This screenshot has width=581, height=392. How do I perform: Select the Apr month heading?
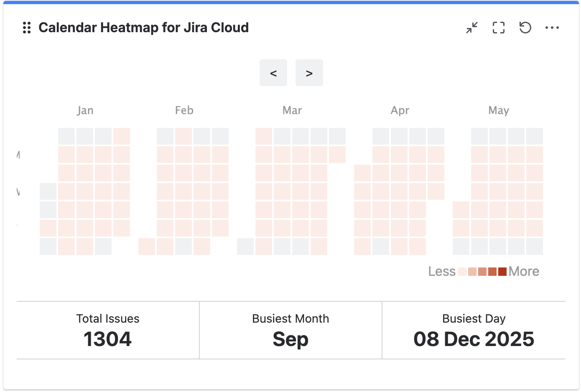pos(400,110)
